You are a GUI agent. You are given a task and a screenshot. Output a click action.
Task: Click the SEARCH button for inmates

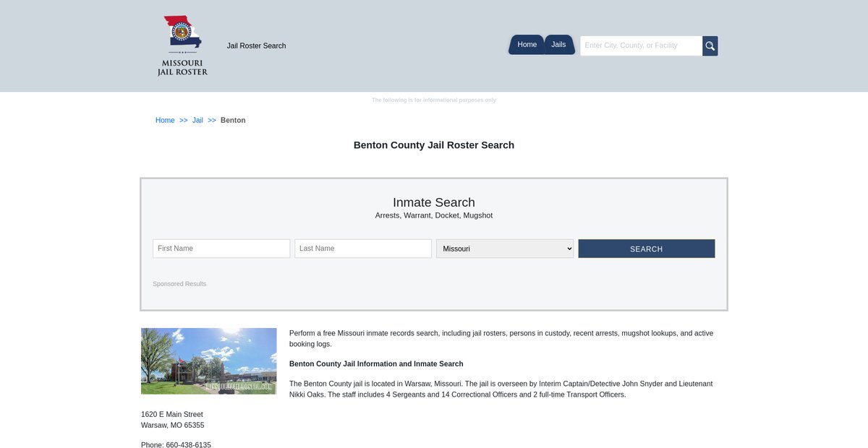point(647,249)
